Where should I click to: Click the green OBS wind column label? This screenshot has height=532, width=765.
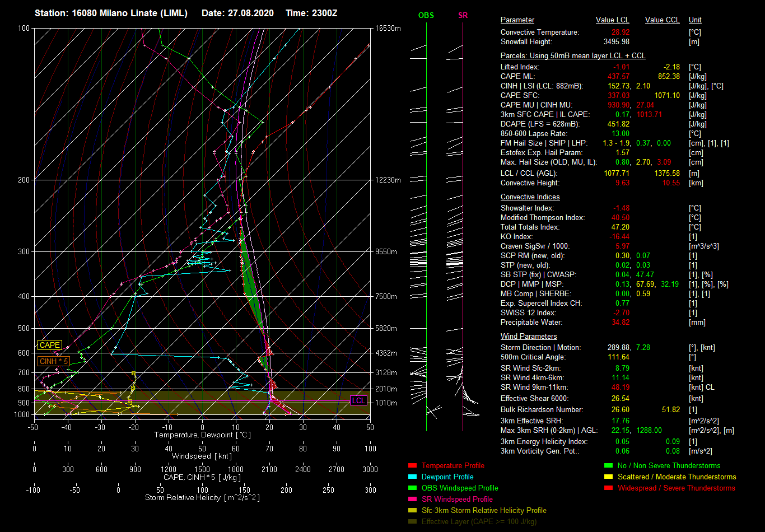click(426, 15)
